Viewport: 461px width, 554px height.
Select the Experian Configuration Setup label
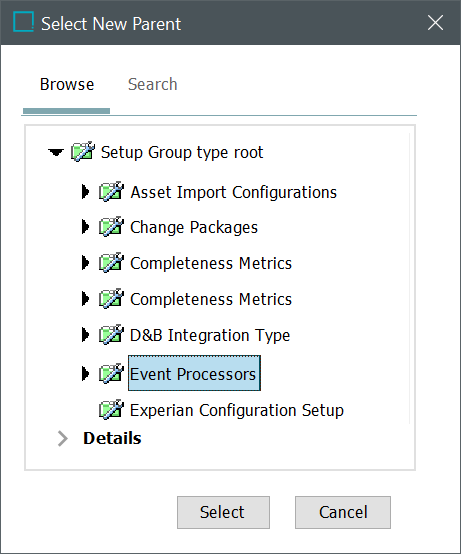(x=237, y=410)
